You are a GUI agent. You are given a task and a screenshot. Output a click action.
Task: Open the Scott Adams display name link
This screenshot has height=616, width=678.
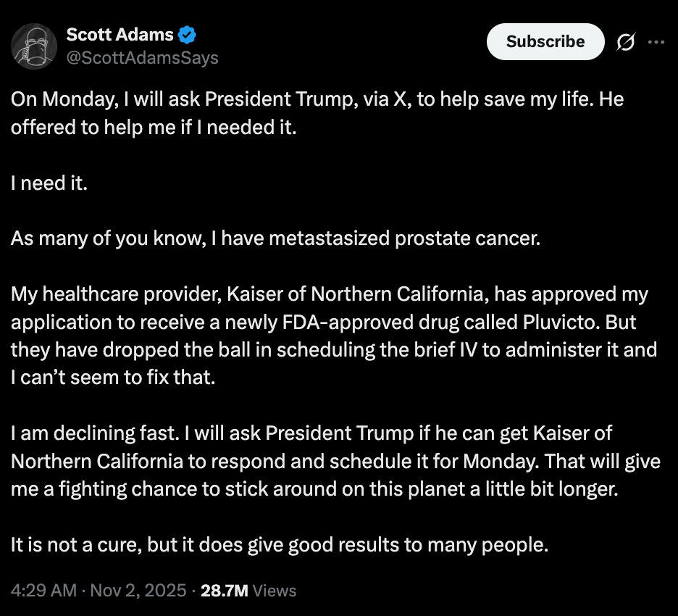[x=120, y=34]
